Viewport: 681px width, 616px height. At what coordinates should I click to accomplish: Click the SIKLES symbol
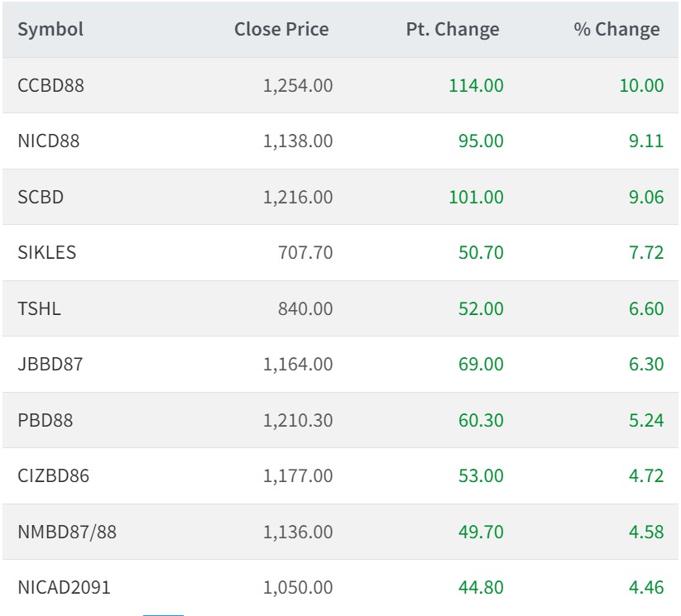[46, 253]
